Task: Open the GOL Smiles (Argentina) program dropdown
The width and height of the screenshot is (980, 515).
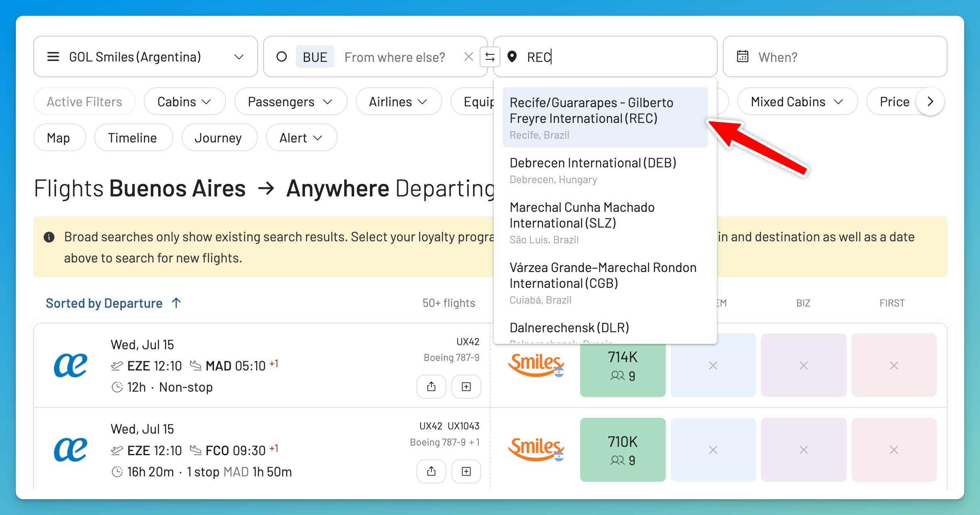Action: [x=145, y=56]
